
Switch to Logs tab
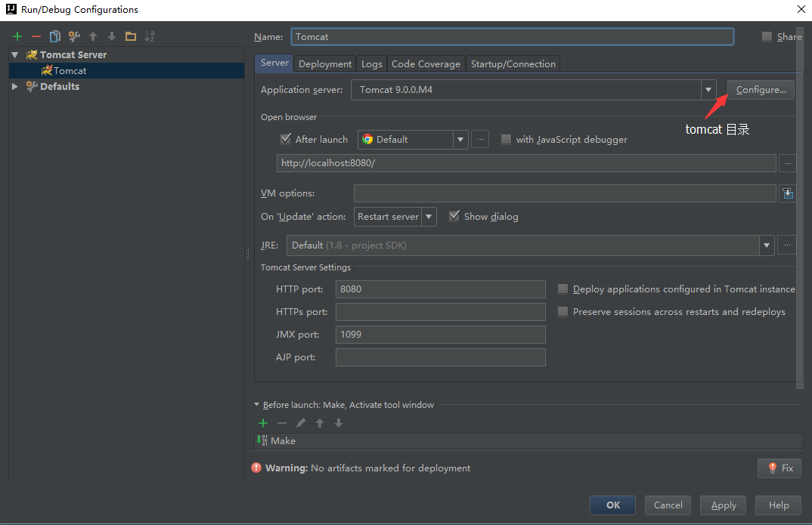371,63
